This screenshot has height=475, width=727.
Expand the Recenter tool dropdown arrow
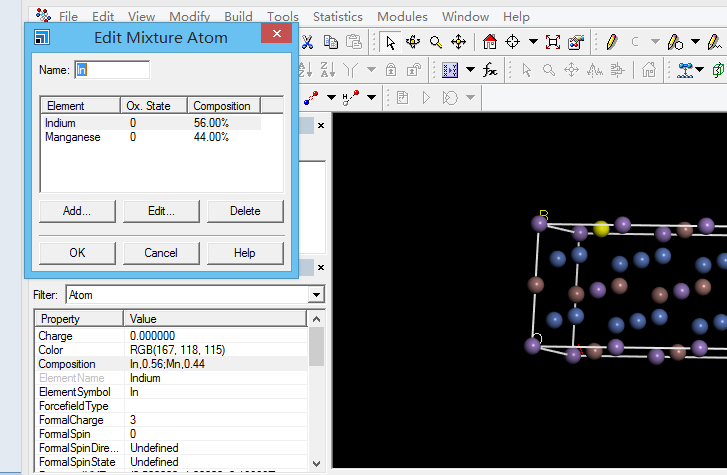[533, 42]
